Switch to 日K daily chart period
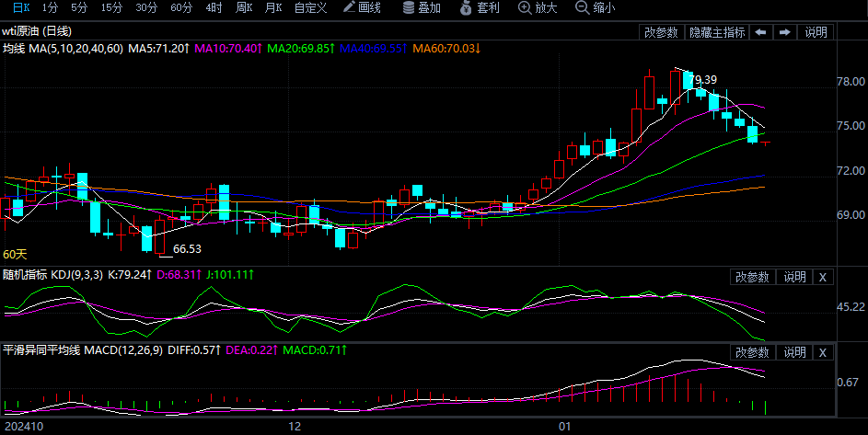The image size is (868, 435). coord(20,7)
